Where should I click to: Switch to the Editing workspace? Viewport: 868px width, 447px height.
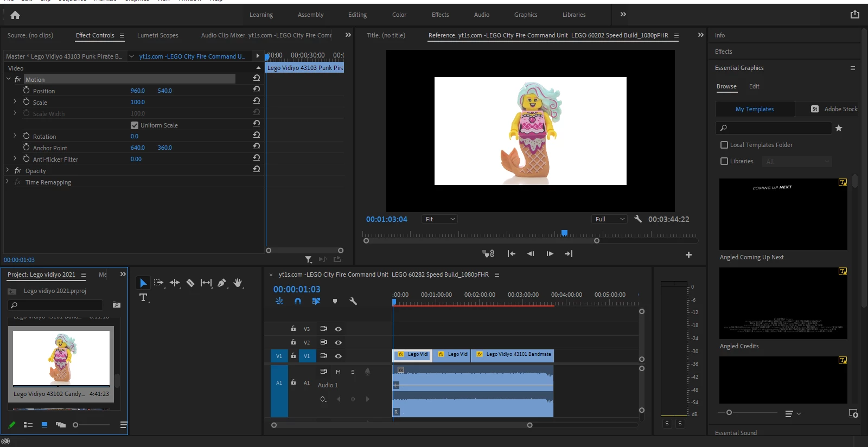358,15
